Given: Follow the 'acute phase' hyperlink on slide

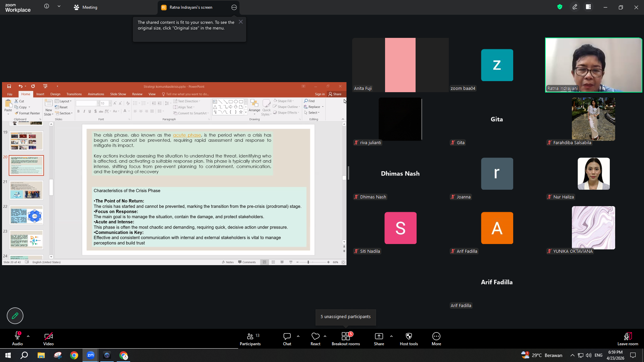Looking at the screenshot, I should [x=187, y=135].
